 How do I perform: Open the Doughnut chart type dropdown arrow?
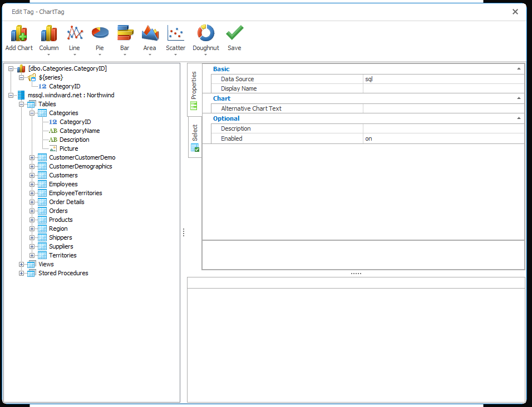205,55
